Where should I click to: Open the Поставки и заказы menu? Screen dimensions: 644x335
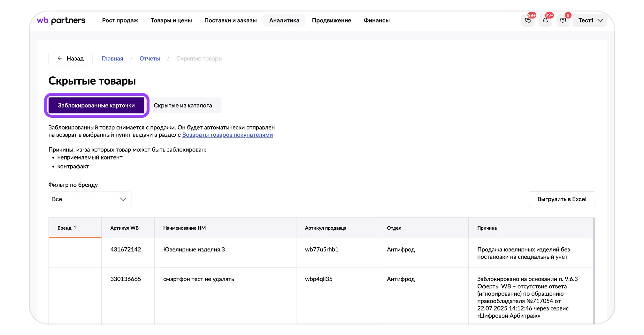[x=230, y=20]
